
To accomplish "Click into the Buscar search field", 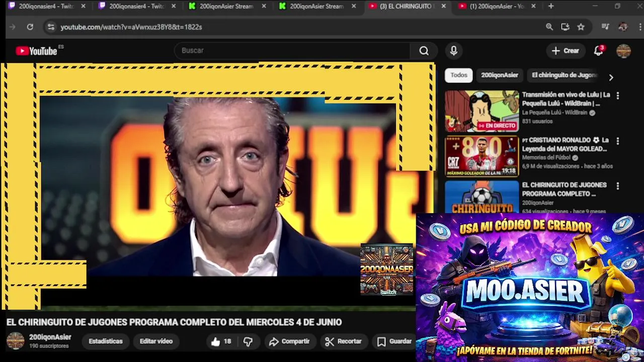I will (x=292, y=51).
